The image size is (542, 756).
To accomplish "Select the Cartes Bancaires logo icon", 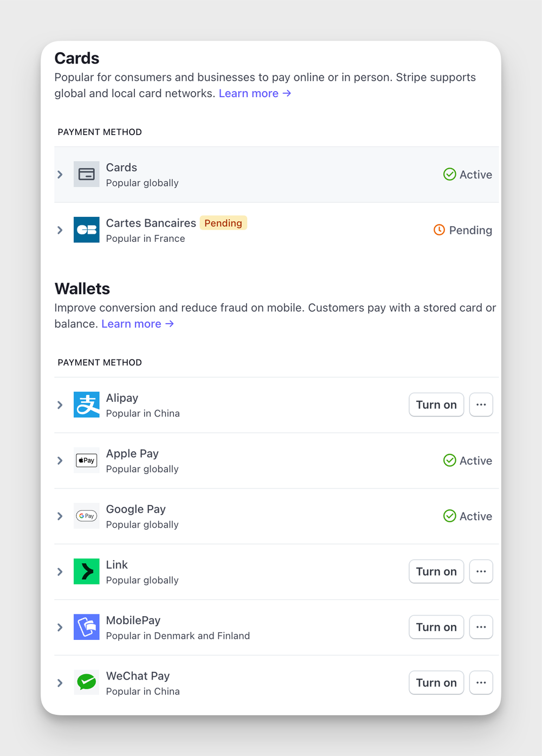I will coord(86,229).
